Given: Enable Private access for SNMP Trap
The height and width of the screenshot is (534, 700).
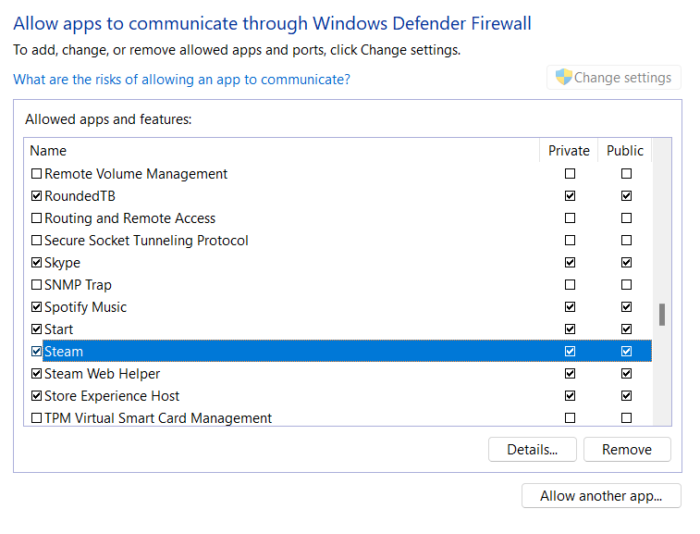Looking at the screenshot, I should tap(570, 285).
